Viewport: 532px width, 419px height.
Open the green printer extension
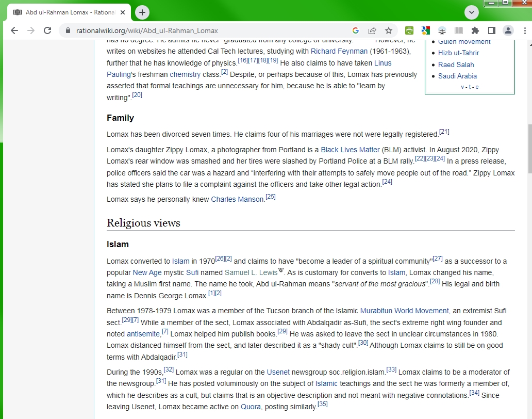pos(409,30)
